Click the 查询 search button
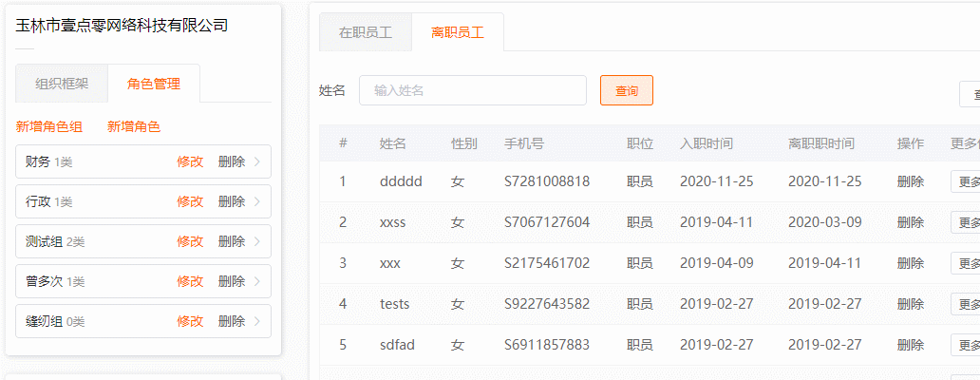Viewport: 980px width, 380px height. pyautogui.click(x=627, y=91)
